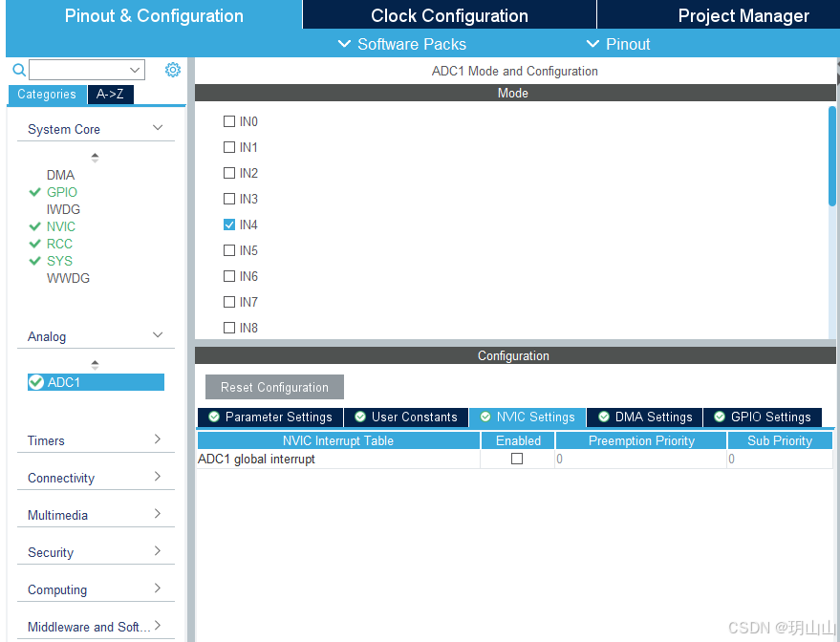Select SYS in System Core list
The width and height of the screenshot is (840, 642).
(x=59, y=261)
